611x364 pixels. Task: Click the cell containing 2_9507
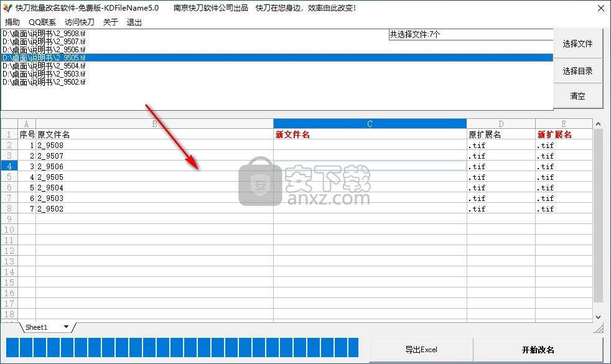coord(154,156)
